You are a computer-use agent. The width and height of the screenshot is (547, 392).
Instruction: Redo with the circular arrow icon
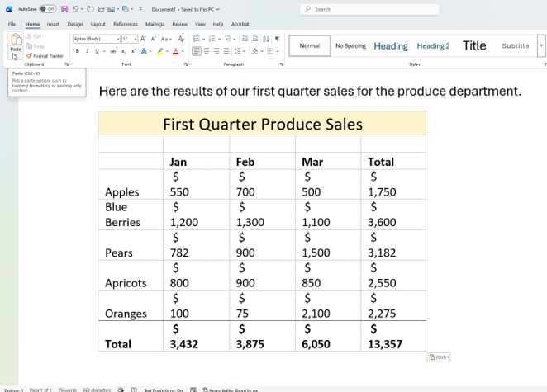coord(90,9)
